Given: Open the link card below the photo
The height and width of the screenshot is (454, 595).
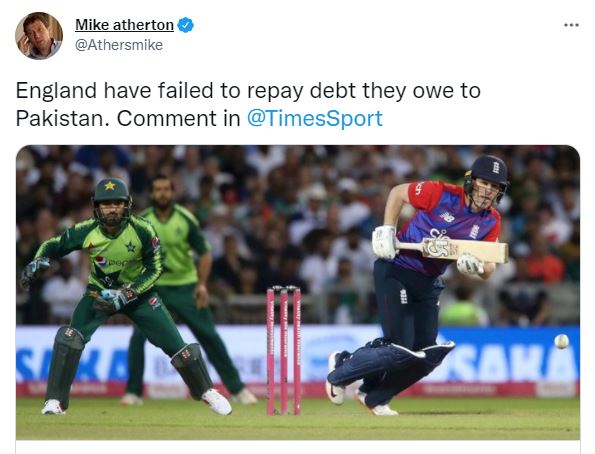Looking at the screenshot, I should (298, 447).
